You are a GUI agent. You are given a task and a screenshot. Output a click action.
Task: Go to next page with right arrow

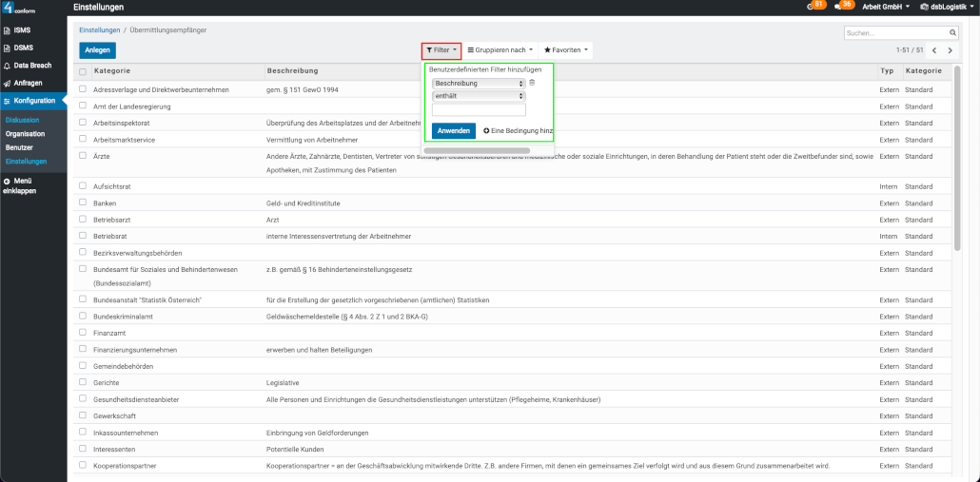point(949,50)
